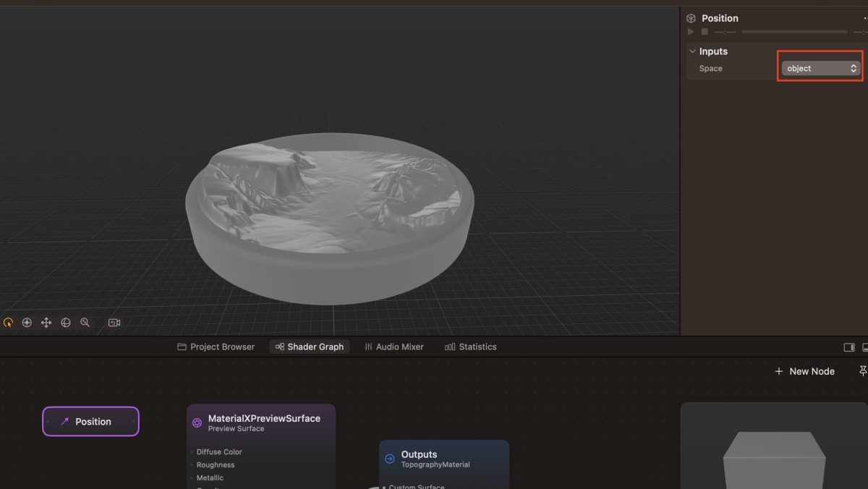
Task: Click the Metallic input row
Action: click(x=210, y=478)
